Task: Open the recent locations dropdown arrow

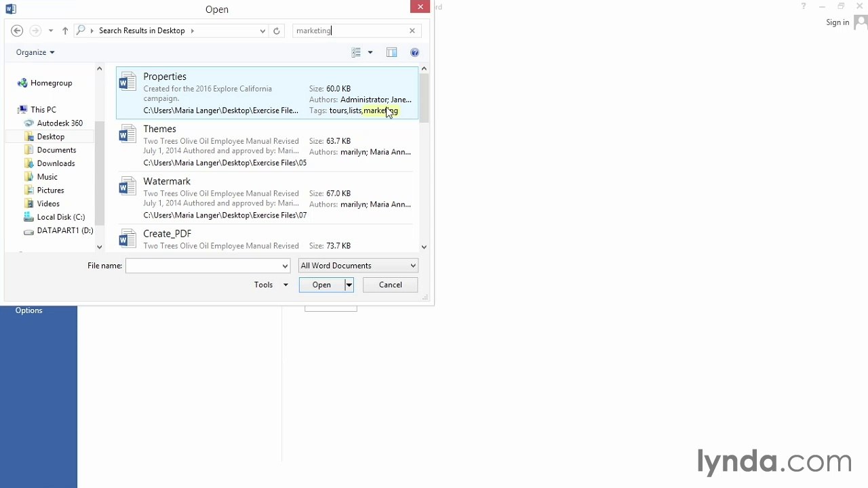Action: pos(51,30)
